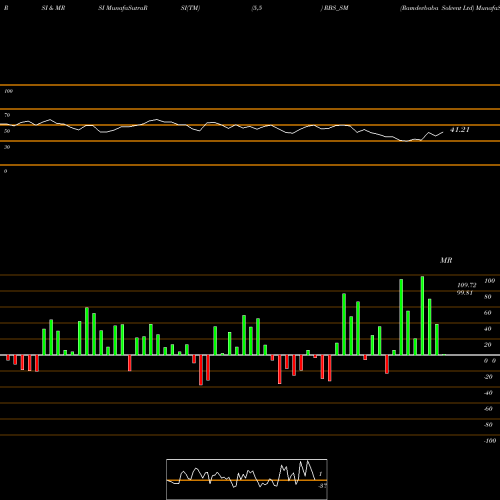Click the 'Ramdevbaba Solvent Ltd' title text

[437, 8]
